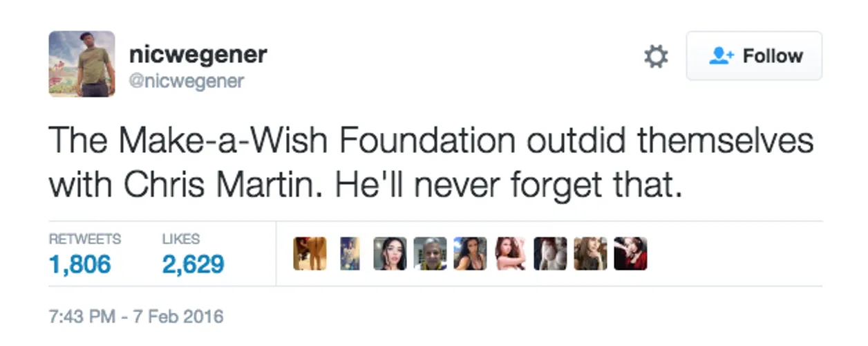868x346 pixels.
Task: Click the add-person icon inside Follow
Action: point(721,56)
